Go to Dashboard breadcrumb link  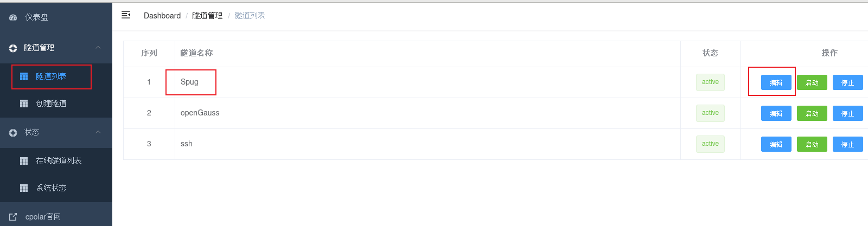[162, 16]
